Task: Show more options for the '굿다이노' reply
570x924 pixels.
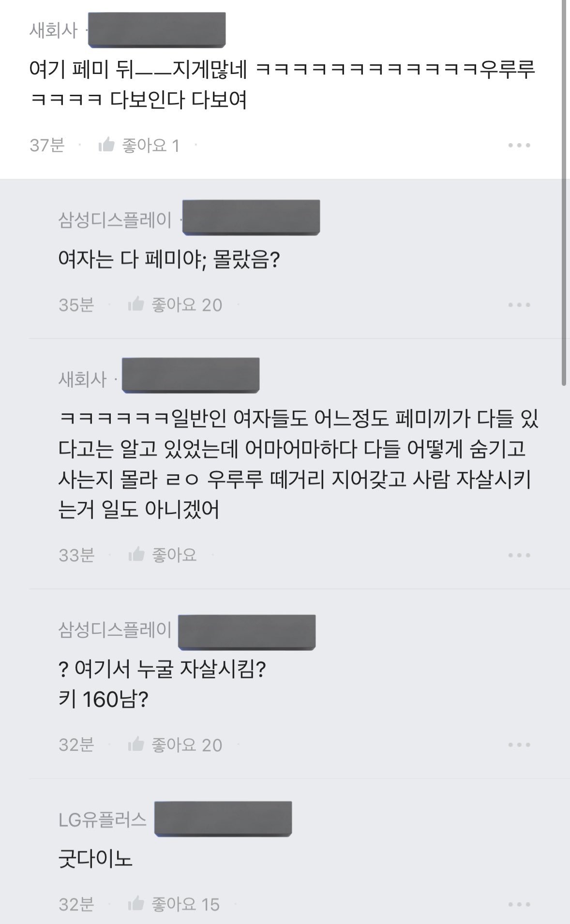Action: coord(519,904)
